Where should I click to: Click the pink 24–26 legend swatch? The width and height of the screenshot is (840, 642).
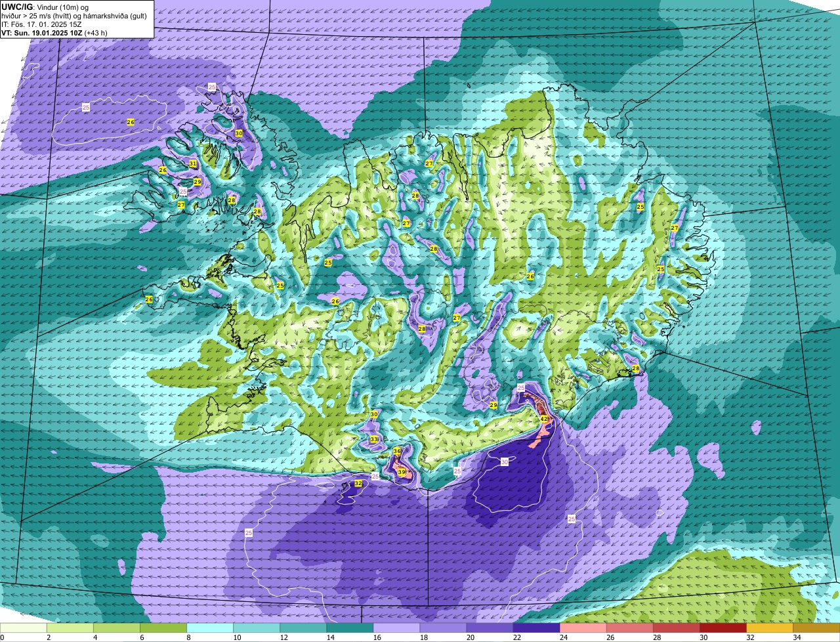pos(583,628)
